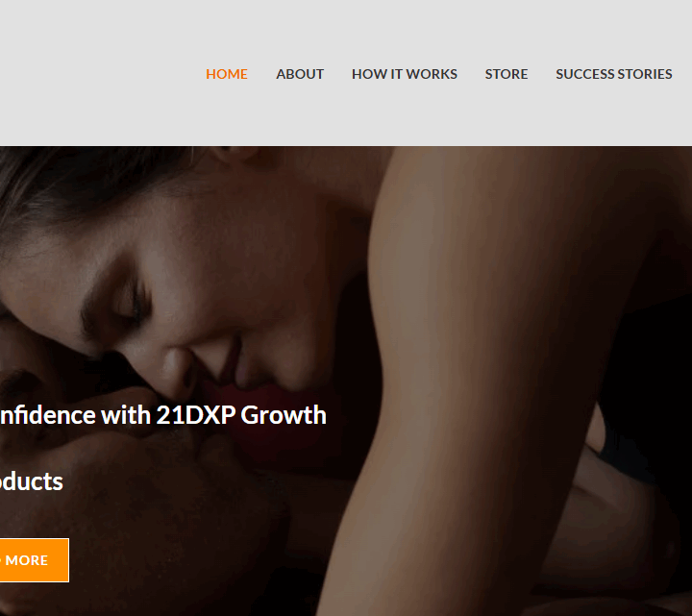Go to the ABOUT page

point(300,74)
